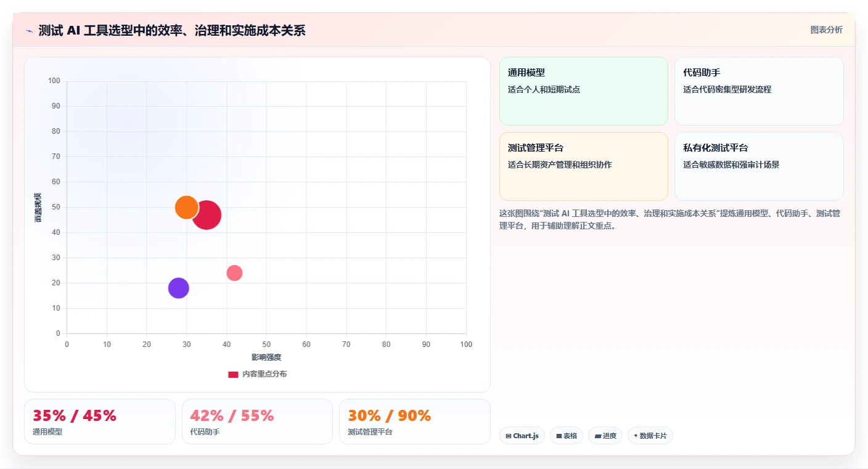Click the Chart.js tag chip
This screenshot has width=868, height=469.
tap(522, 436)
